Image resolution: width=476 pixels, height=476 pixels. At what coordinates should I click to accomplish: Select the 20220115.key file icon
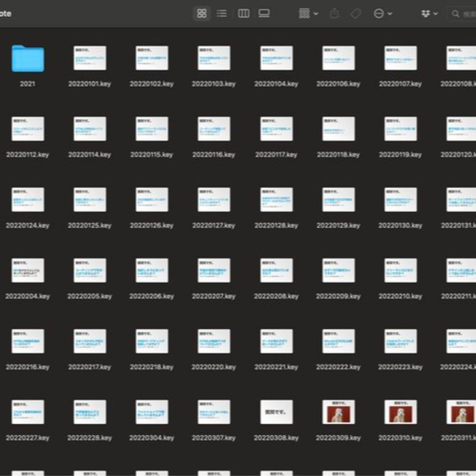tap(152, 129)
